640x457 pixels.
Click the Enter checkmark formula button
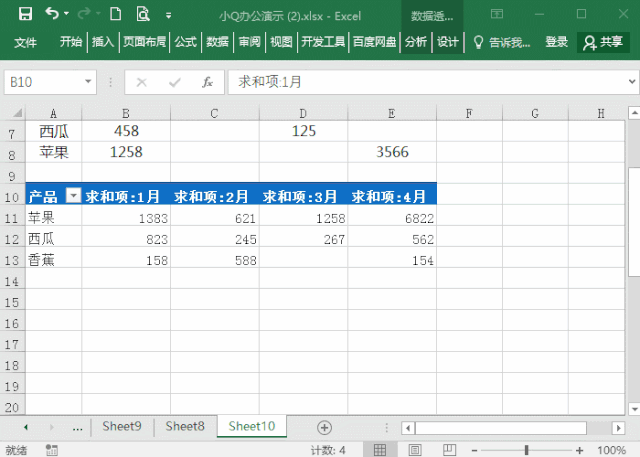click(175, 82)
